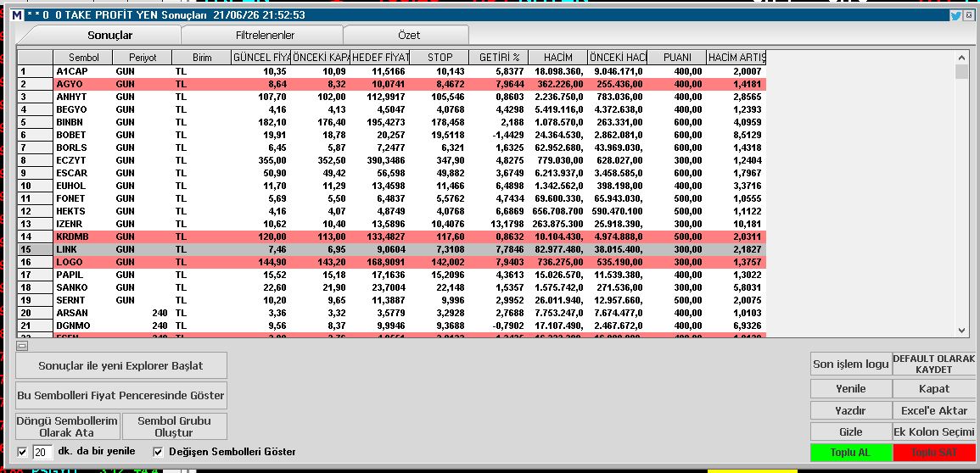Click Excel'e Aktar button
Screen dimensions: 980x473
[933, 410]
